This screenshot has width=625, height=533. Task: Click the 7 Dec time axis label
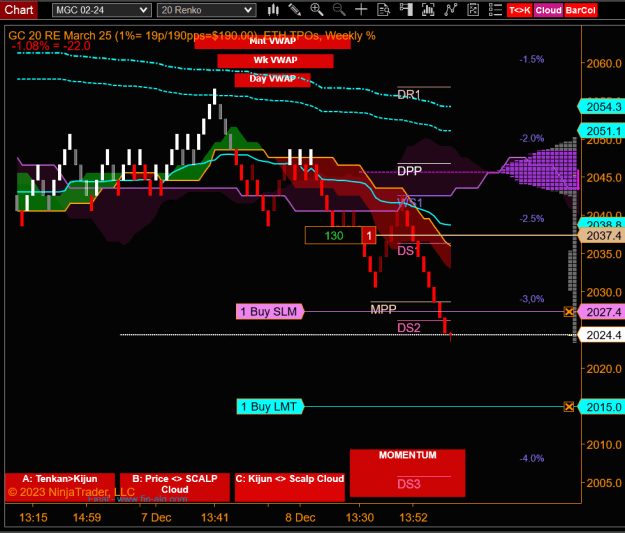(156, 517)
